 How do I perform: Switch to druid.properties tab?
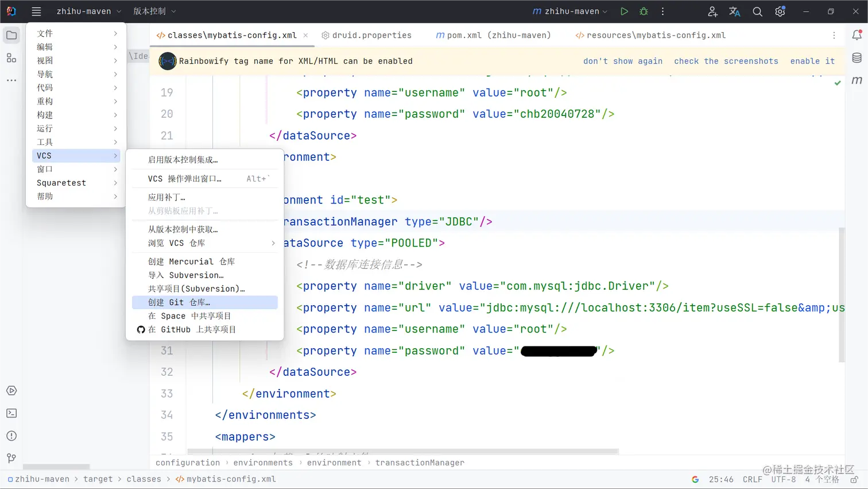[x=366, y=36]
